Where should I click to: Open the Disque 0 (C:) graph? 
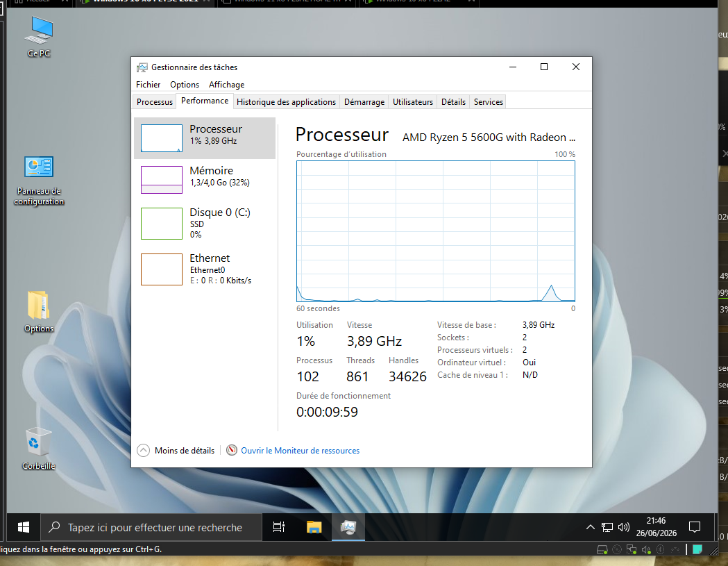[x=162, y=224]
